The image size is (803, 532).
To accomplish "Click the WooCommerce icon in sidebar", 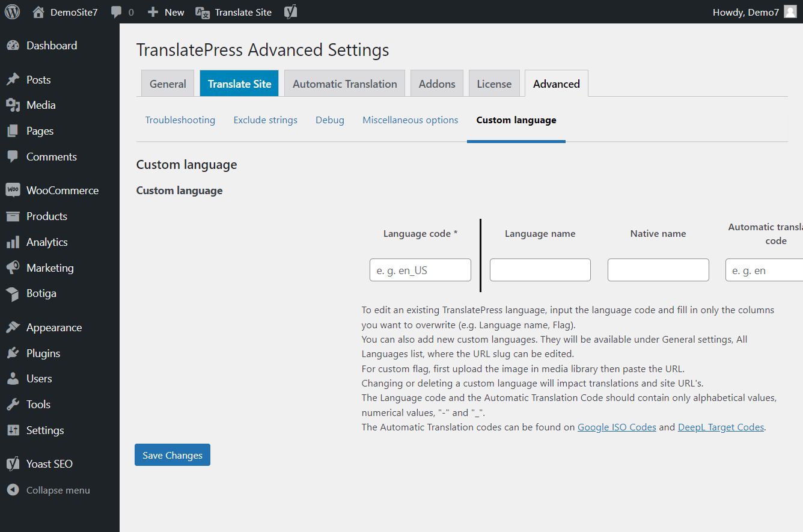I will pos(13,191).
